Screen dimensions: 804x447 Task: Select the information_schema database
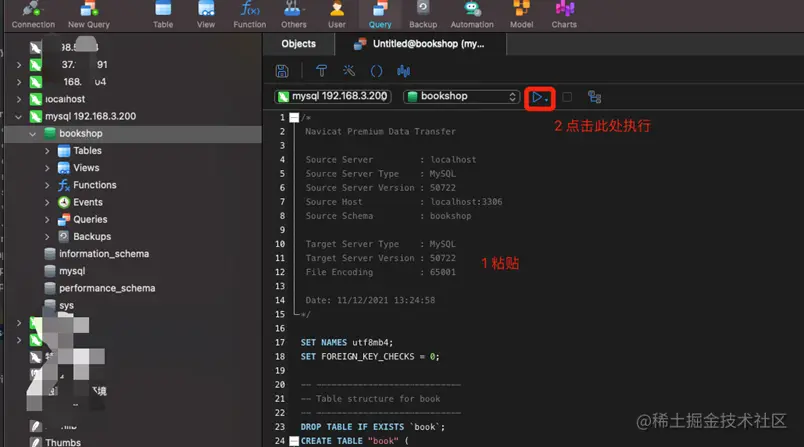pos(104,254)
